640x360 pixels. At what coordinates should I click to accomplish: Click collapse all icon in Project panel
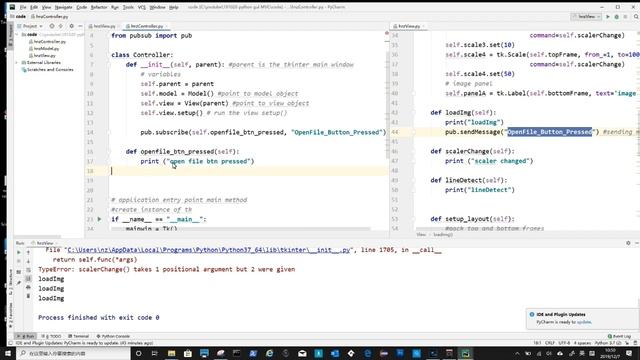[61, 26]
